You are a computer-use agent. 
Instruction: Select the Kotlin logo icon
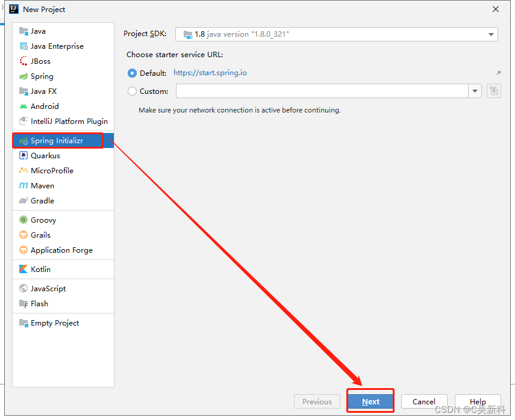click(x=23, y=269)
